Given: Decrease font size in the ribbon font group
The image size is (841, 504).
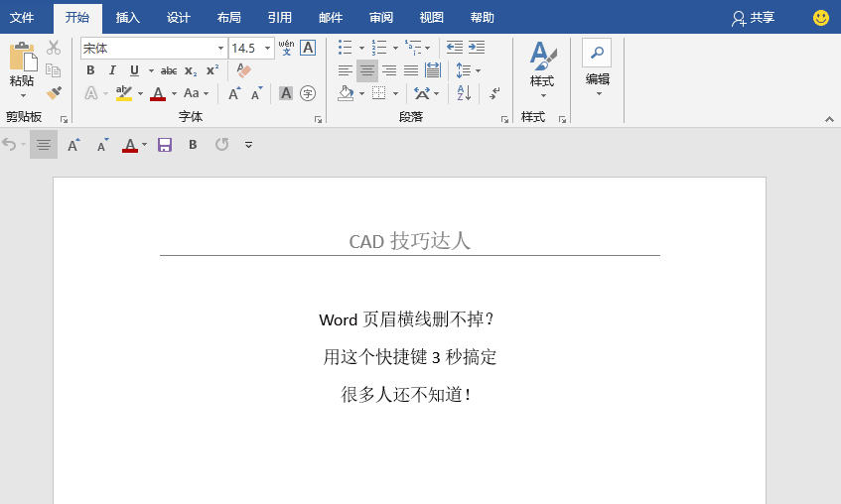Looking at the screenshot, I should pos(257,93).
